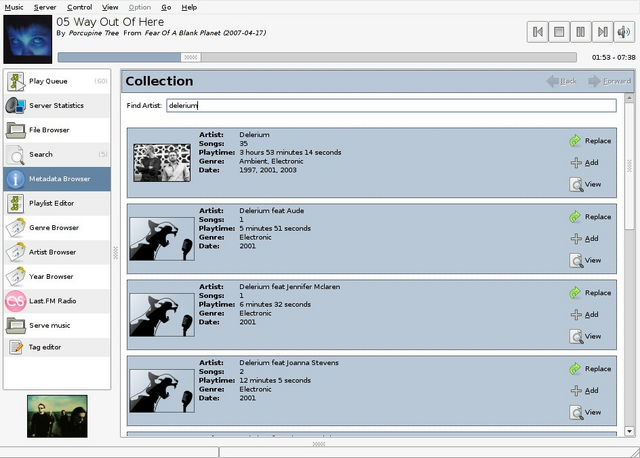Open the volume speaker control

(624, 32)
